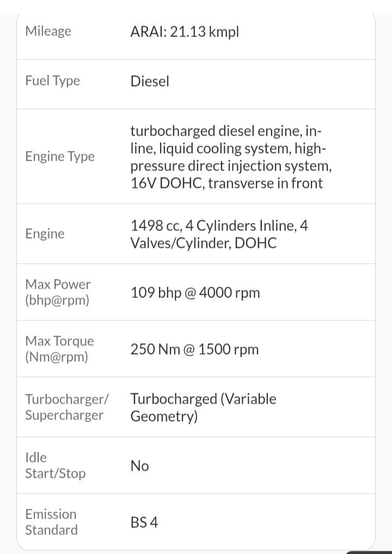Select the 109 bhp @ 4000 rpm value

coord(195,293)
